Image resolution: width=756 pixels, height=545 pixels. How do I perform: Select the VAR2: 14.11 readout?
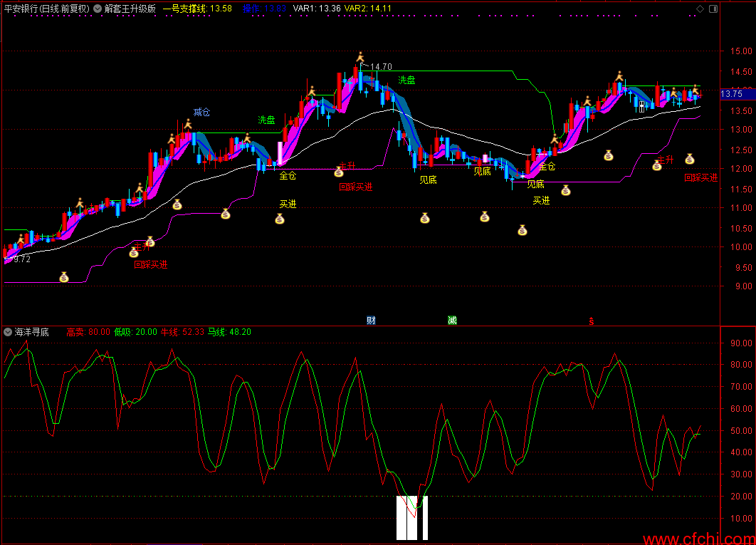point(368,9)
